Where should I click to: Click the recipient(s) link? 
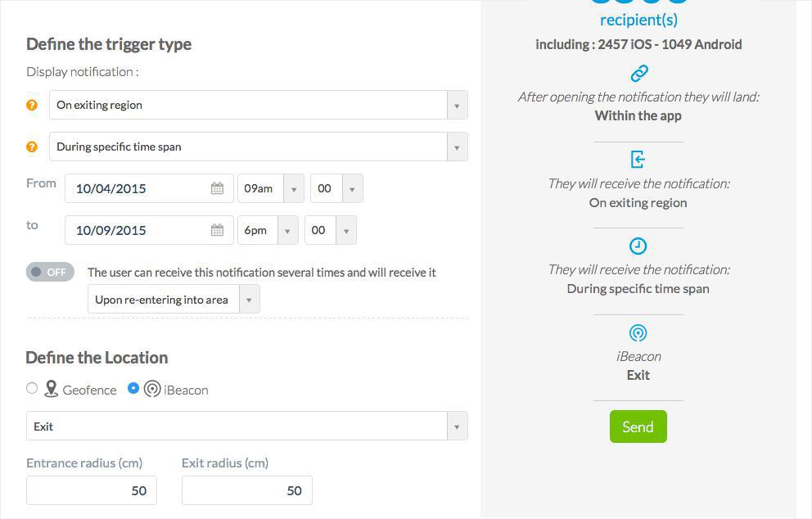[x=638, y=20]
